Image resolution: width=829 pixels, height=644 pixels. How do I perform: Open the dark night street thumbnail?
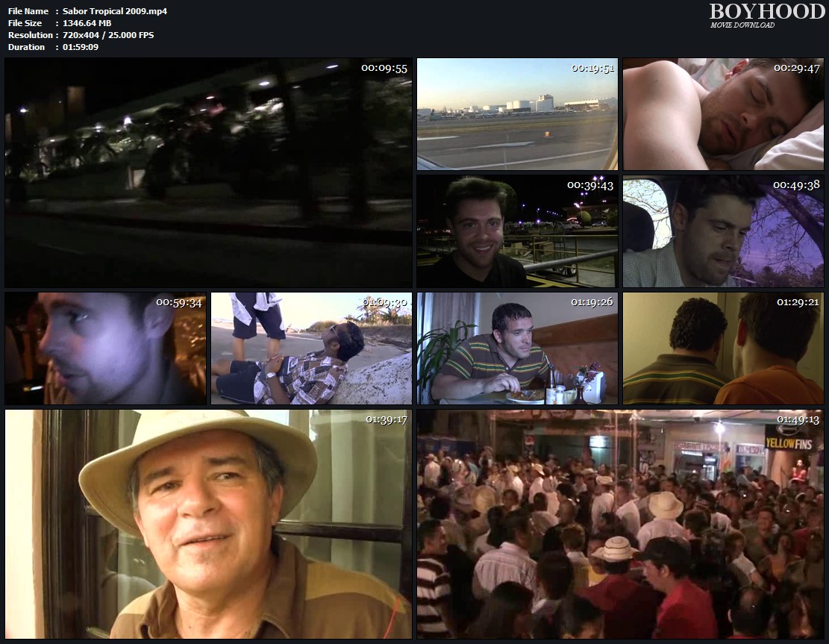[x=208, y=172]
